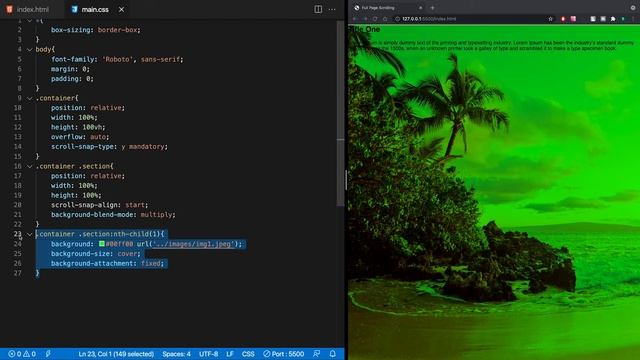Click the 'Roboto' font name on line 5

pos(118,60)
